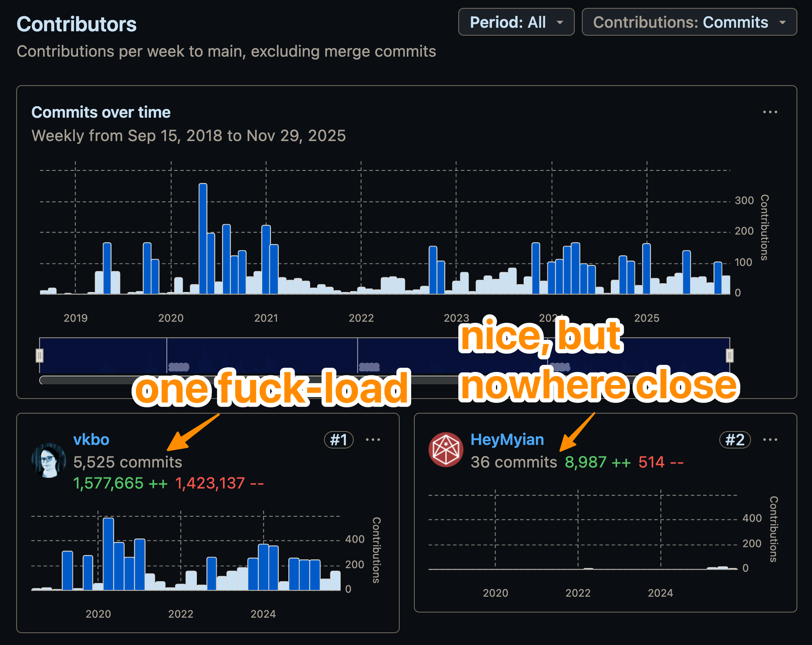Open the three-dot menu on vkbo card
The height and width of the screenshot is (645, 812).
click(373, 440)
